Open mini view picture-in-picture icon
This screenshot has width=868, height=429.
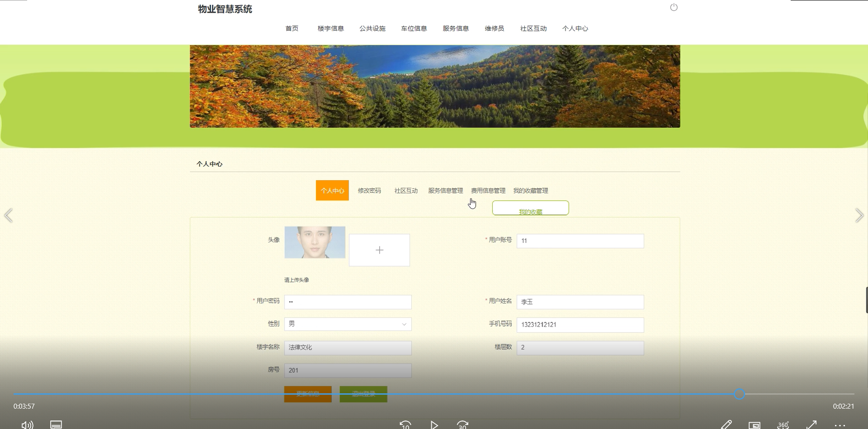point(755,425)
